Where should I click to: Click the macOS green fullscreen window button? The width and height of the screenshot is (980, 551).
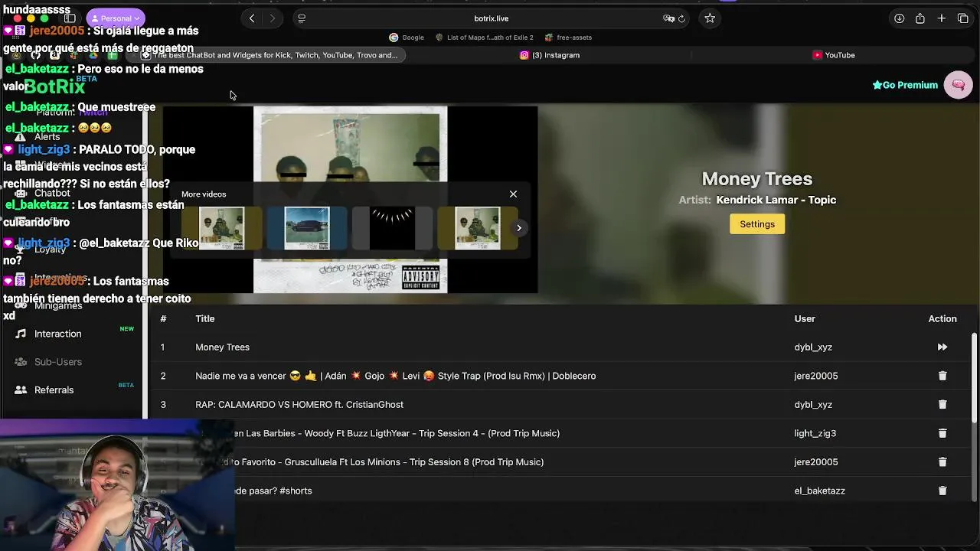(x=44, y=18)
